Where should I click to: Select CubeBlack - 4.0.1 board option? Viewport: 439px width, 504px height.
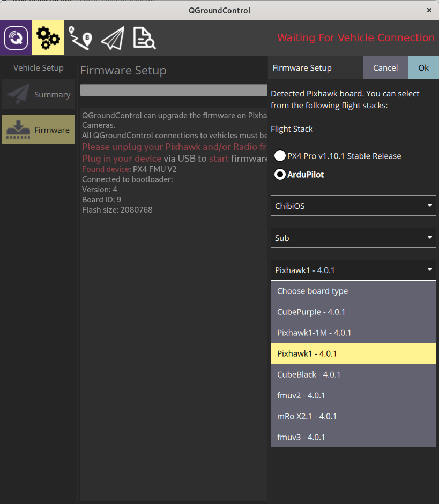(x=353, y=374)
